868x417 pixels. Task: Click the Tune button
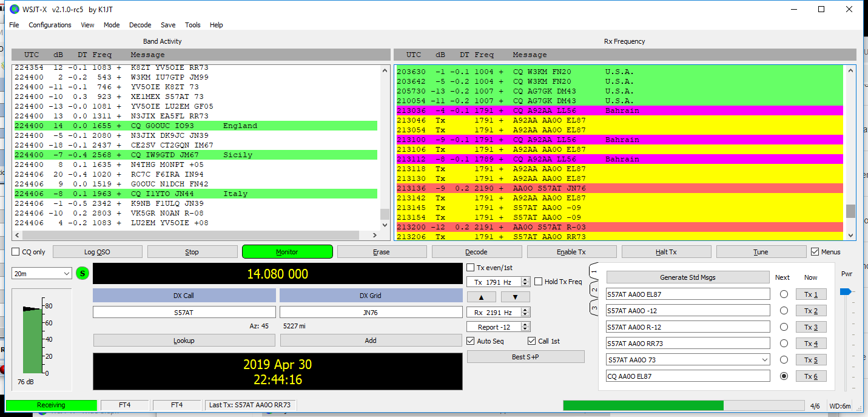761,252
